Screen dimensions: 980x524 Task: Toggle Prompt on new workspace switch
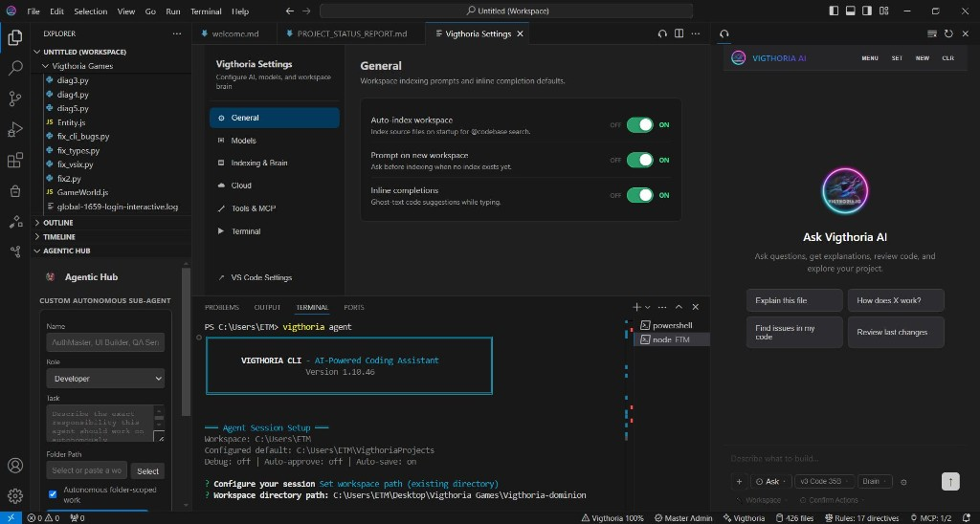639,160
